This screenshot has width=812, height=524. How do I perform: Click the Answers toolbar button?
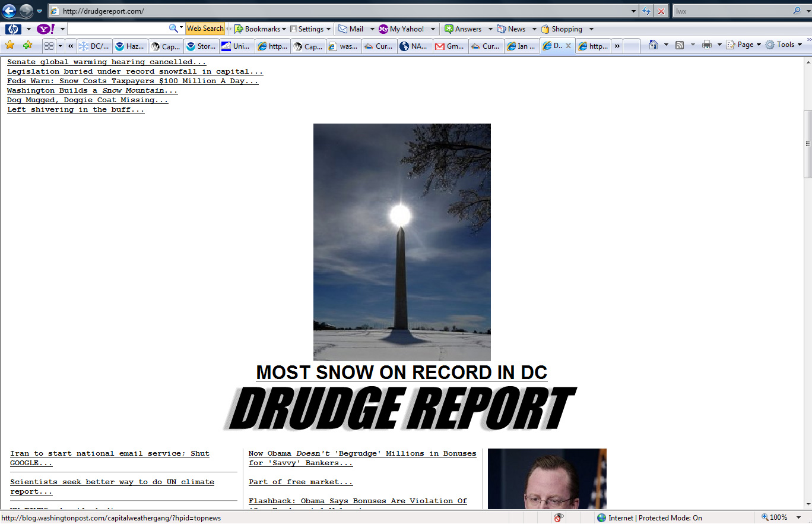click(464, 29)
